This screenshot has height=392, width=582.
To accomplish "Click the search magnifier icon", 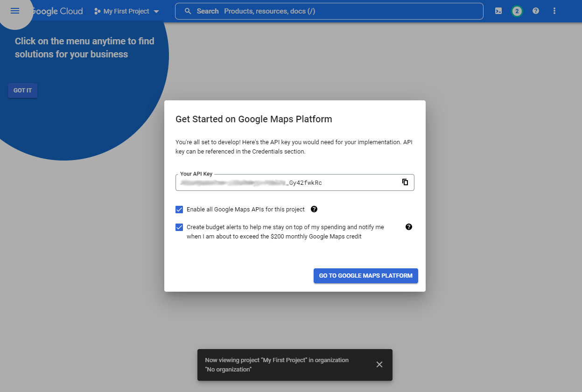I will 188,11.
